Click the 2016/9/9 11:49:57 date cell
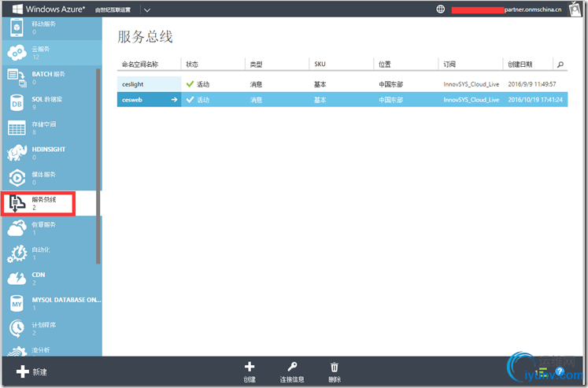Image resolution: width=588 pixels, height=388 pixels. (x=532, y=84)
